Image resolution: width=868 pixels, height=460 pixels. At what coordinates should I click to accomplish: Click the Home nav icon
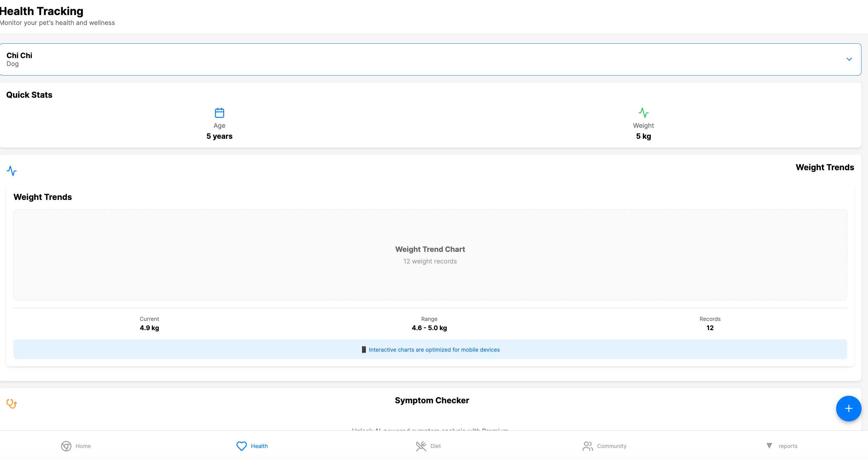[66, 446]
